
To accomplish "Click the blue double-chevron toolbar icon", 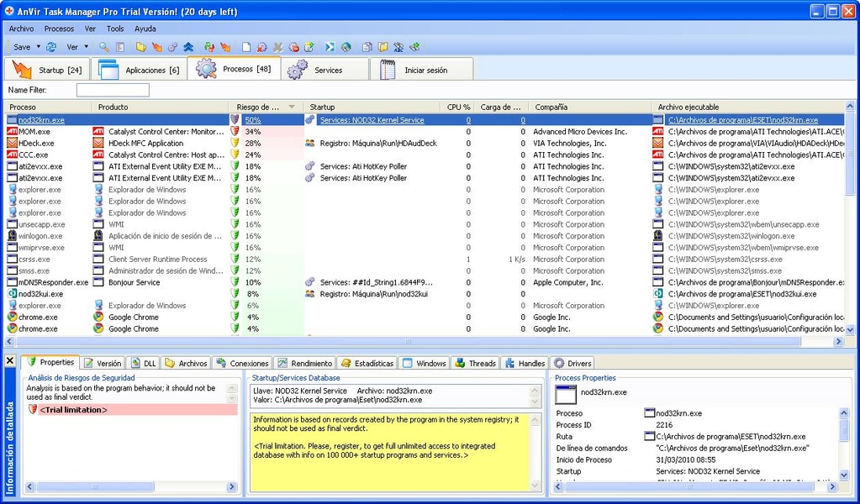I will [x=188, y=47].
